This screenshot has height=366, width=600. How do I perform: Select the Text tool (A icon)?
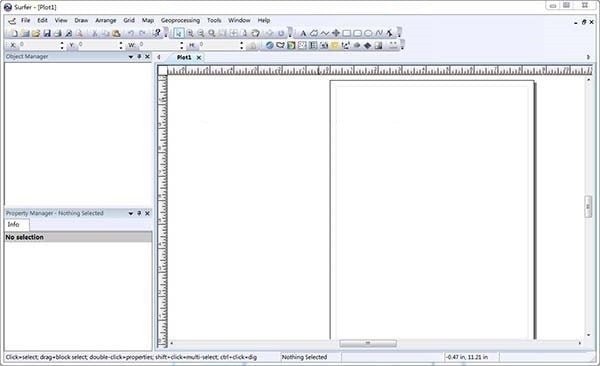coord(303,33)
